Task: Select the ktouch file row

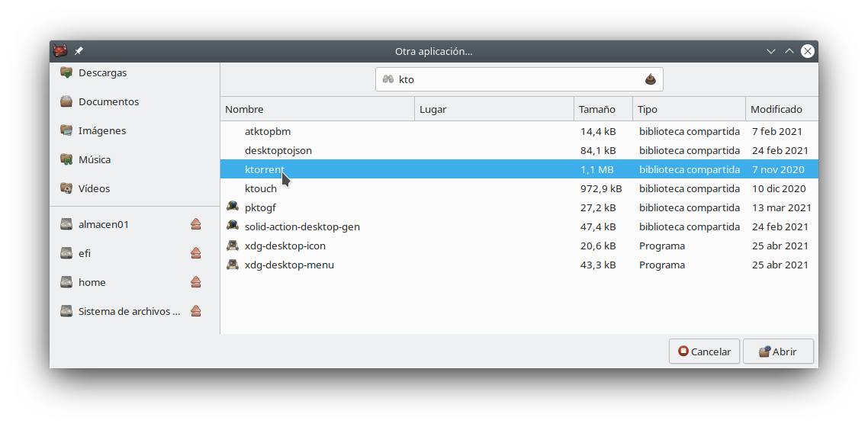Action: coord(261,188)
